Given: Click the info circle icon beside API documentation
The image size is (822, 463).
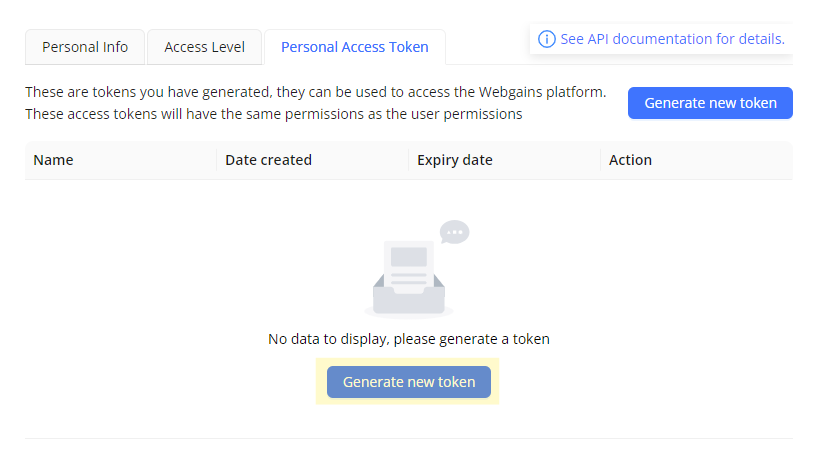Looking at the screenshot, I should [546, 39].
